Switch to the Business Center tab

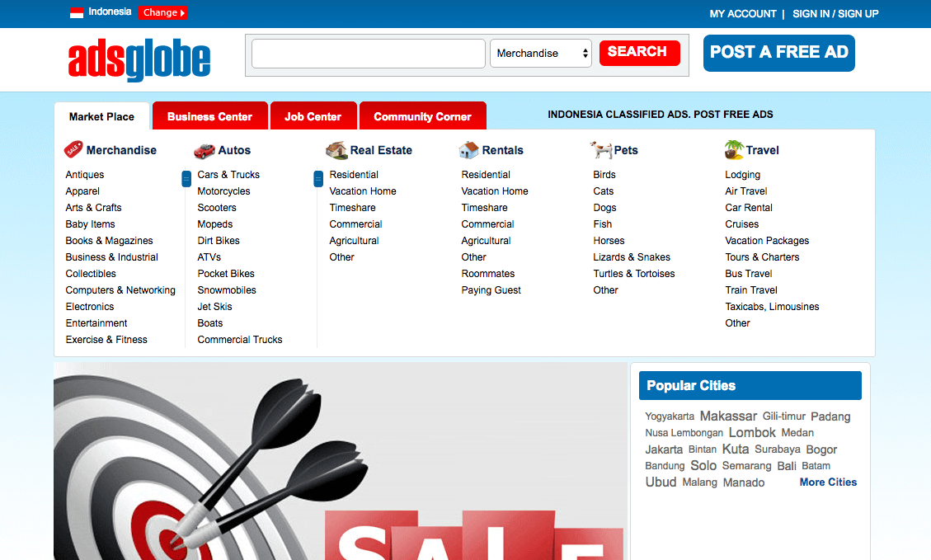click(209, 115)
